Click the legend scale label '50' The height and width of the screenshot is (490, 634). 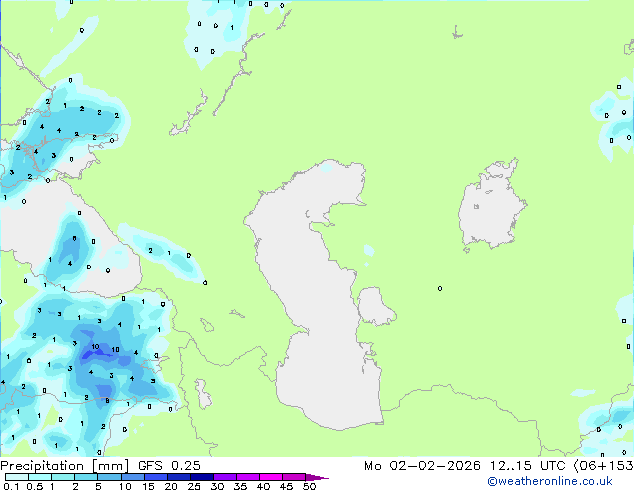tap(309, 486)
